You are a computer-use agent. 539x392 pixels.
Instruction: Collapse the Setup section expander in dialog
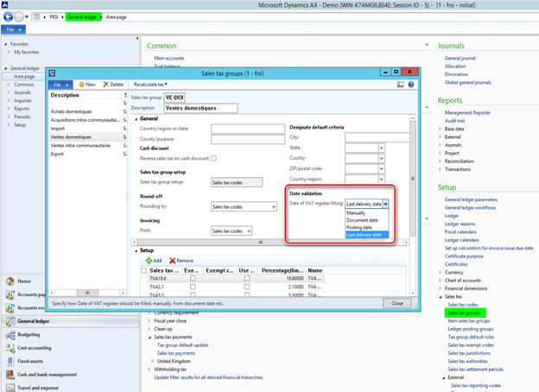(x=136, y=250)
